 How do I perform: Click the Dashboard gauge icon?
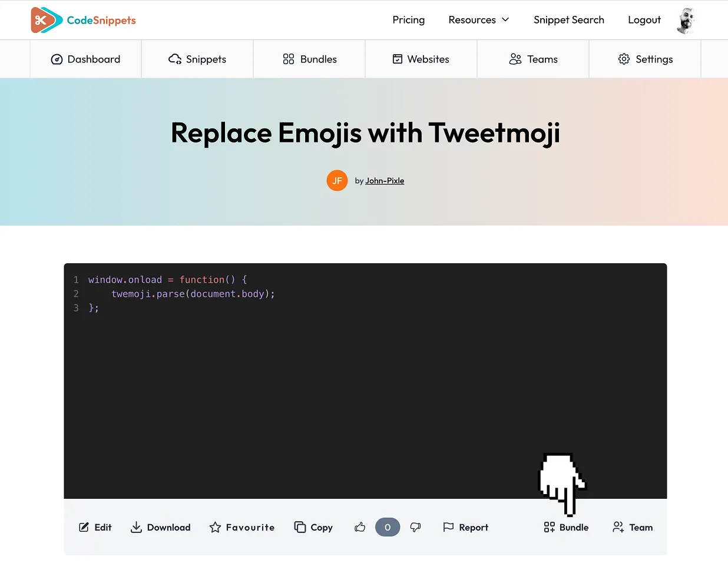pyautogui.click(x=57, y=59)
